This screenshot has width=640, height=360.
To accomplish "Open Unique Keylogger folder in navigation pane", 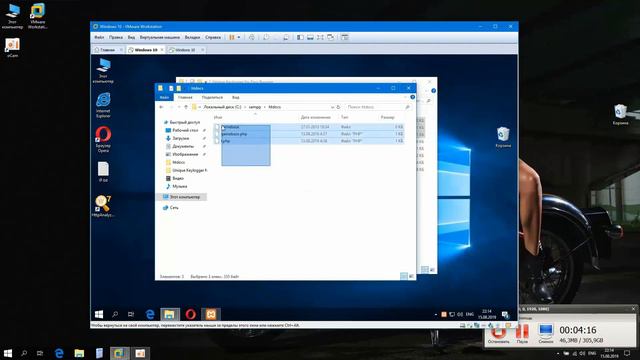I will pos(187,170).
